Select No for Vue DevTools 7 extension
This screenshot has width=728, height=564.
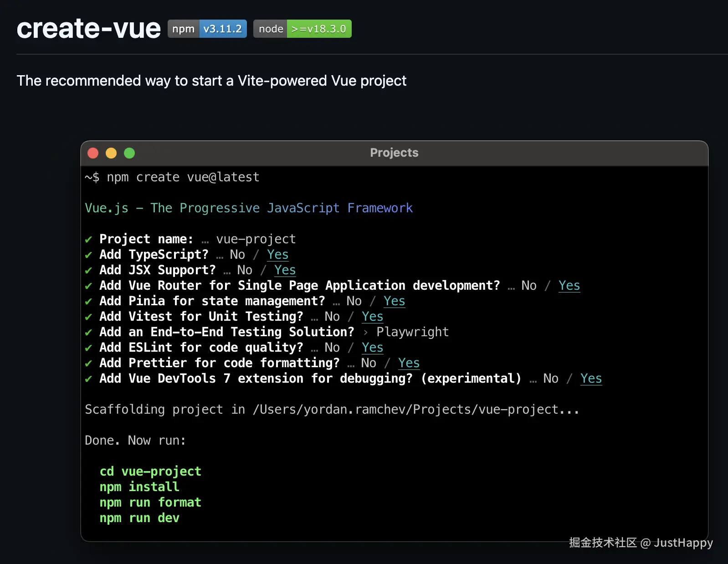pyautogui.click(x=551, y=378)
